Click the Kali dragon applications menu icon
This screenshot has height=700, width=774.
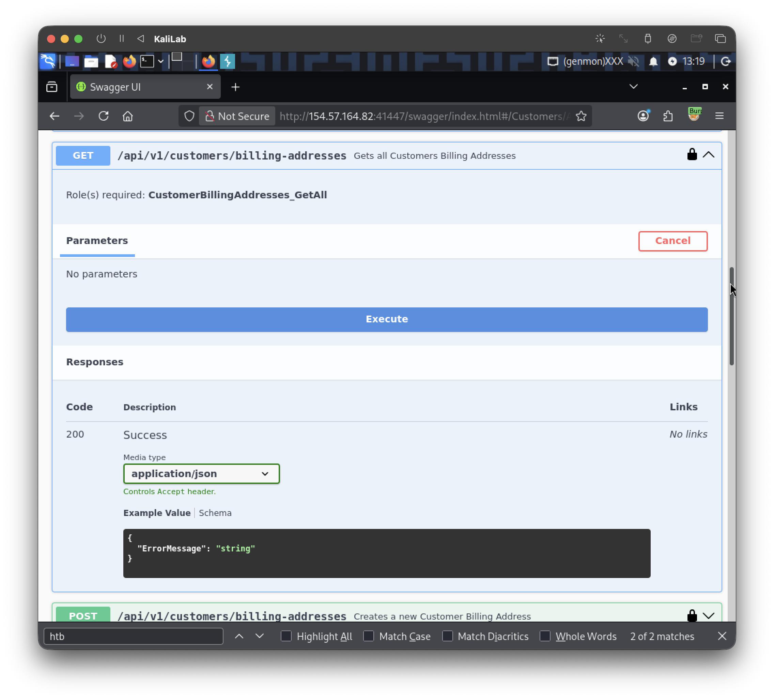pyautogui.click(x=48, y=61)
